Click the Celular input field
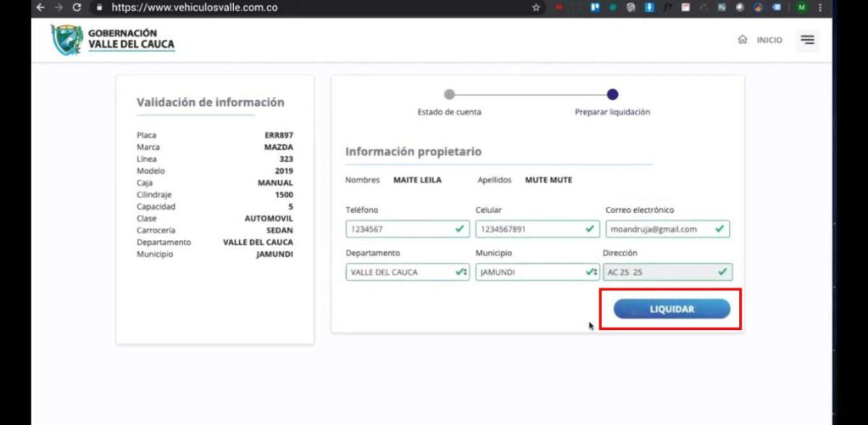868x425 pixels. click(x=537, y=229)
